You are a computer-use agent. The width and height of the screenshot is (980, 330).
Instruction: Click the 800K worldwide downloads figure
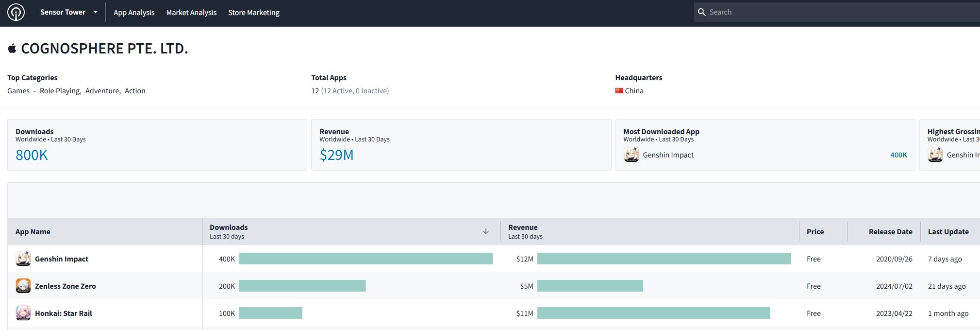pos(32,155)
